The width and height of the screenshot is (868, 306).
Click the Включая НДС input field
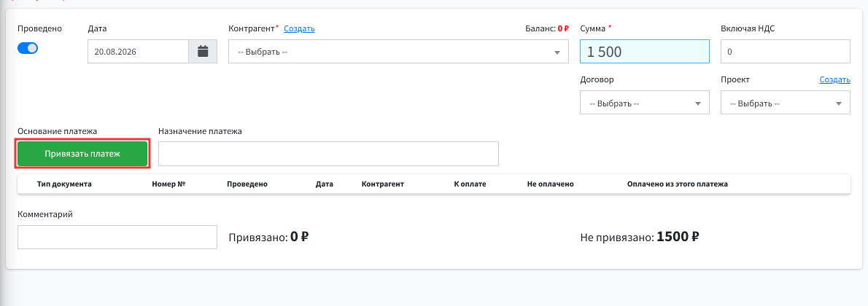point(785,52)
